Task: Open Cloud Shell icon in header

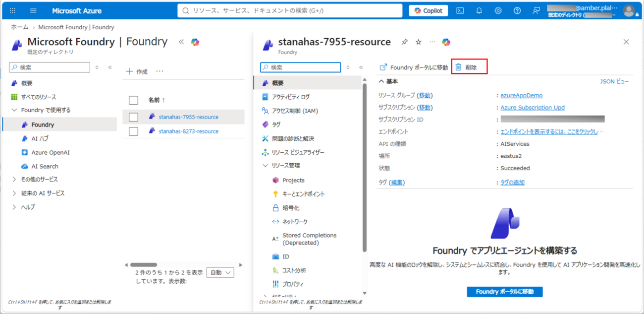Action: point(460,10)
